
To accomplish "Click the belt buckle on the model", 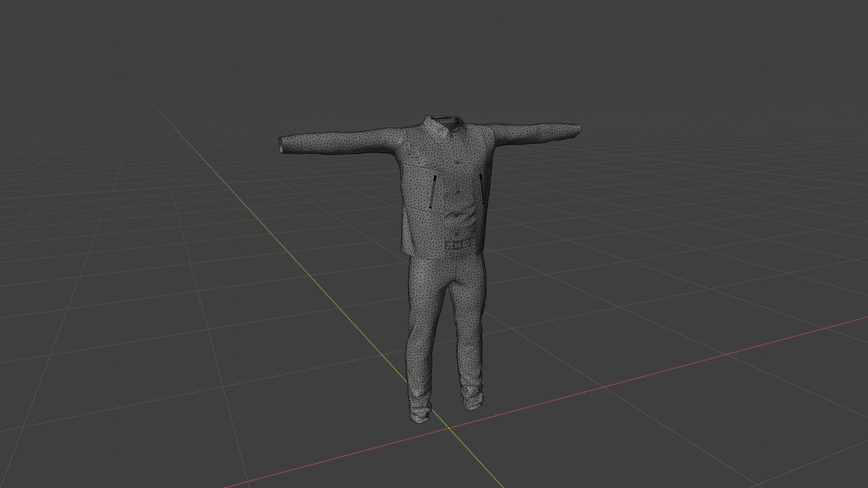I will pyautogui.click(x=457, y=245).
